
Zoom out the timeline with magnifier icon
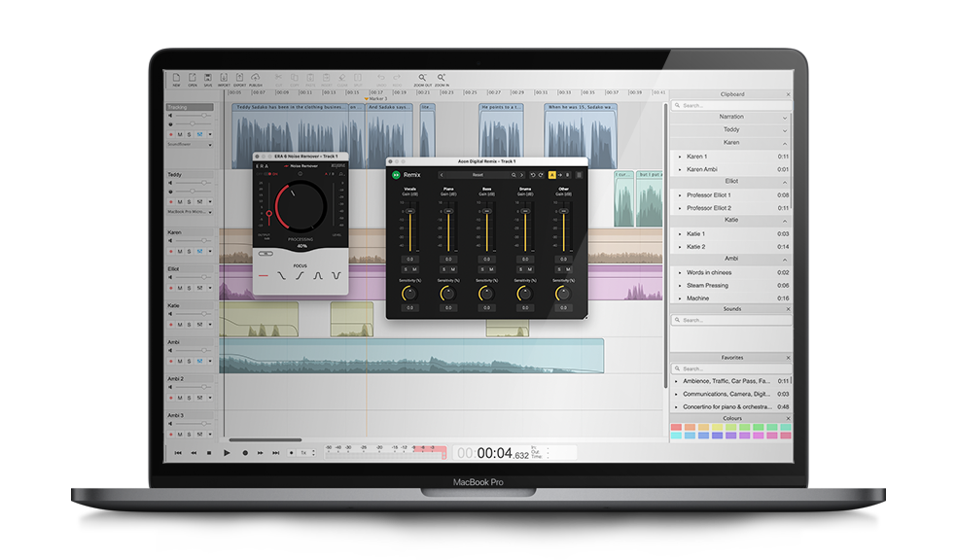(x=422, y=78)
